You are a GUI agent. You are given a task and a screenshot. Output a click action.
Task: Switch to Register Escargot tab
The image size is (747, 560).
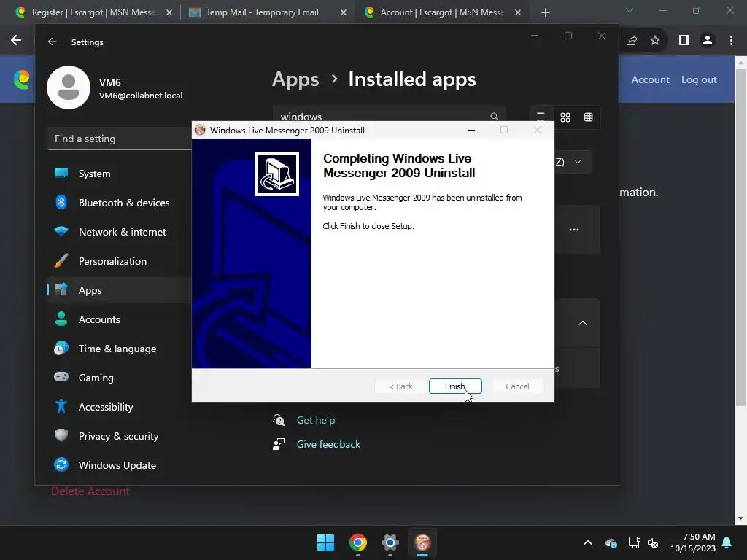click(93, 12)
